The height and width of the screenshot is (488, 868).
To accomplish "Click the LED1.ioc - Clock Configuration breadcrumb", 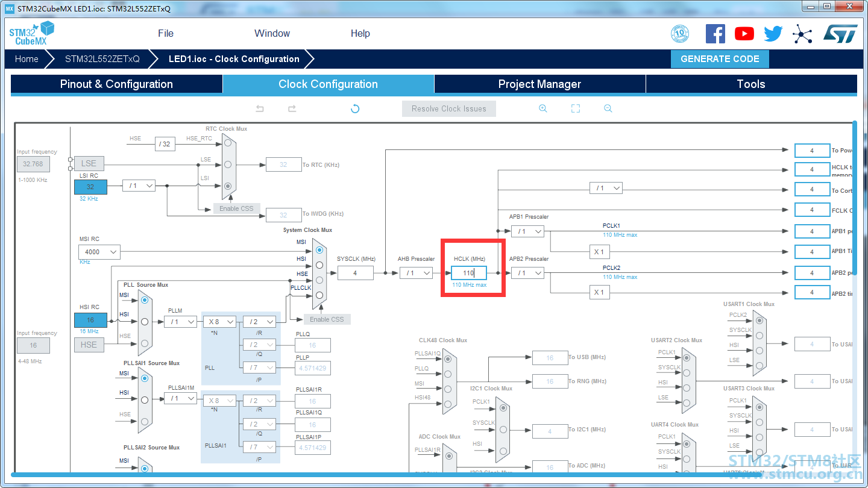I will 234,59.
